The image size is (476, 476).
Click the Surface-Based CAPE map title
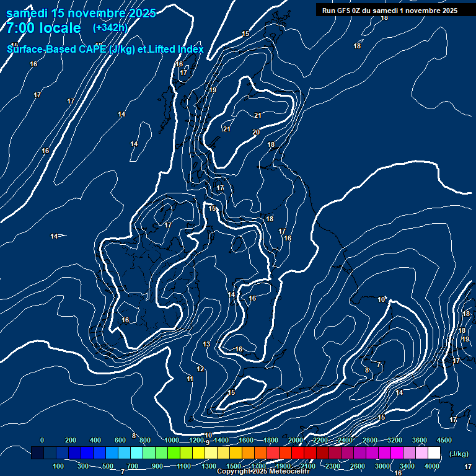105,49
